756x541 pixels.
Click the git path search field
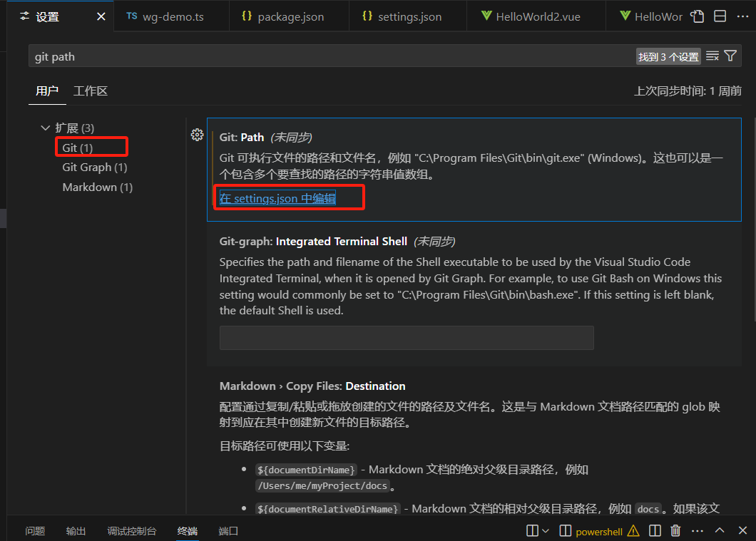pos(332,56)
